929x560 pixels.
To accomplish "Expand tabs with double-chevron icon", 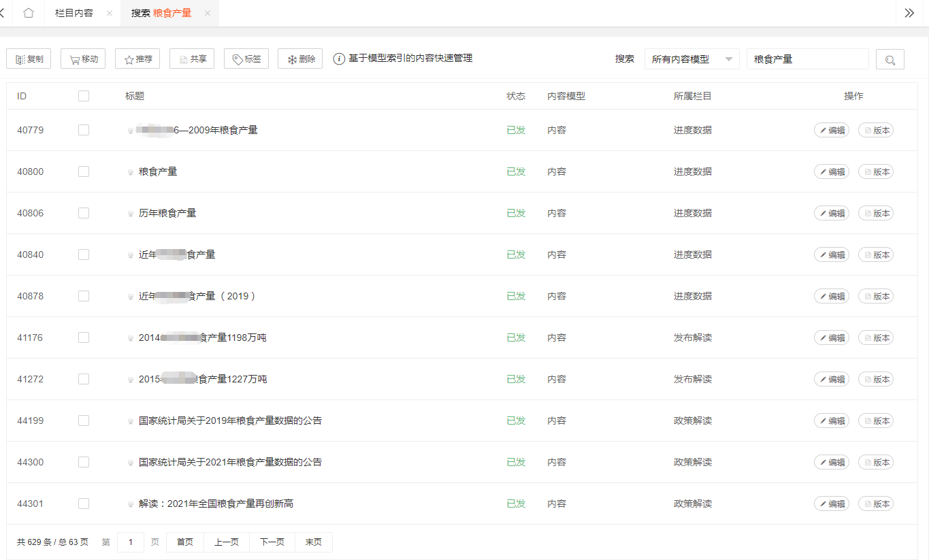I will pyautogui.click(x=909, y=13).
